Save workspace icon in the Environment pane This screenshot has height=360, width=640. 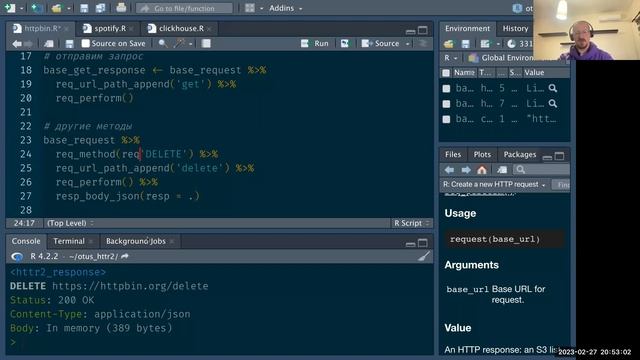(466, 44)
